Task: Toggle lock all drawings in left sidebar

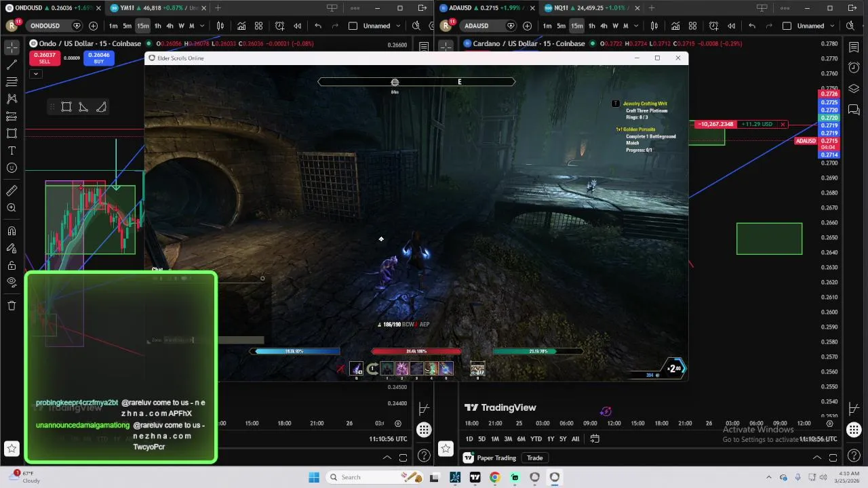Action: (x=12, y=266)
